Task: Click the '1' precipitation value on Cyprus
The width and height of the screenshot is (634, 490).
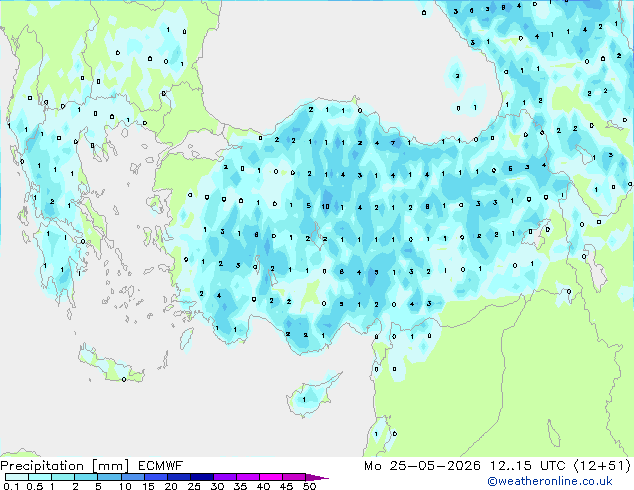Action: coord(304,399)
